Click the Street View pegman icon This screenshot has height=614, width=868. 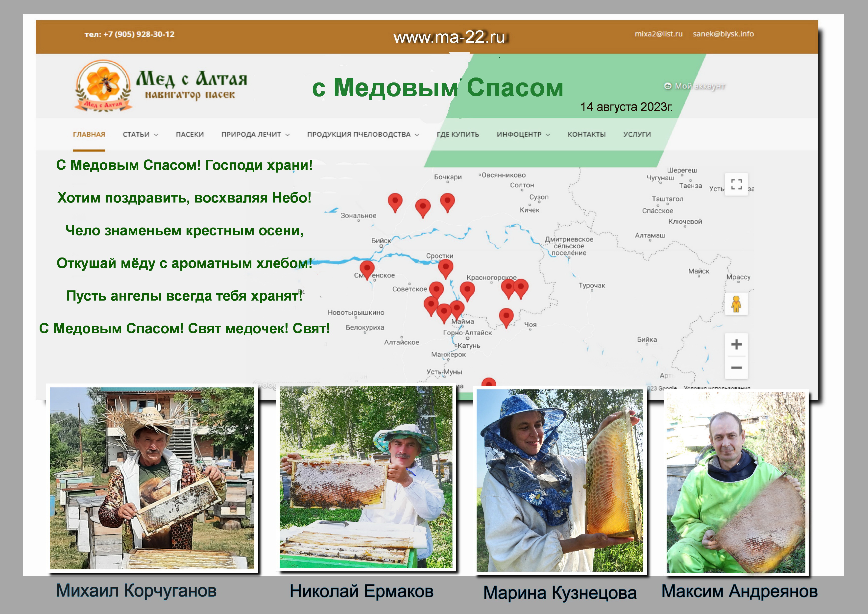point(736,304)
